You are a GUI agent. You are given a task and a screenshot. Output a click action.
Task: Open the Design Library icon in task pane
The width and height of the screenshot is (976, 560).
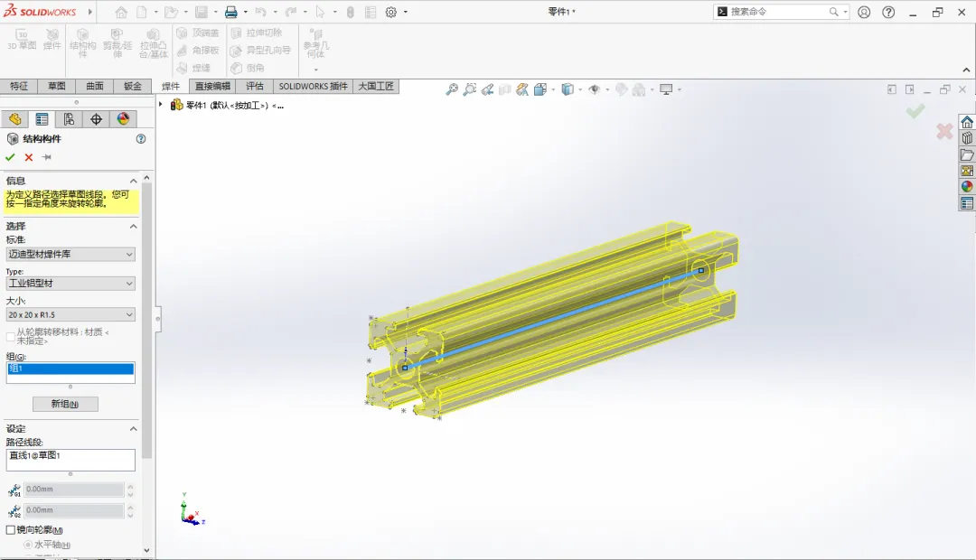(967, 138)
